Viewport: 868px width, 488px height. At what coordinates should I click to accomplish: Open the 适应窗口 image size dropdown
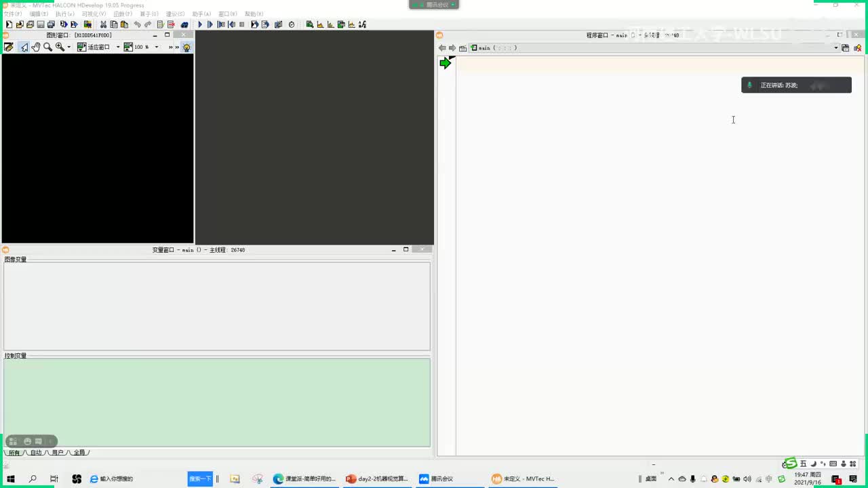[117, 47]
